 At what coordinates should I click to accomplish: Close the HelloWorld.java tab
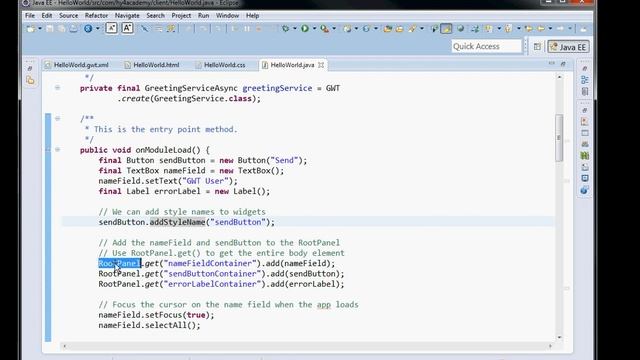coord(321,65)
